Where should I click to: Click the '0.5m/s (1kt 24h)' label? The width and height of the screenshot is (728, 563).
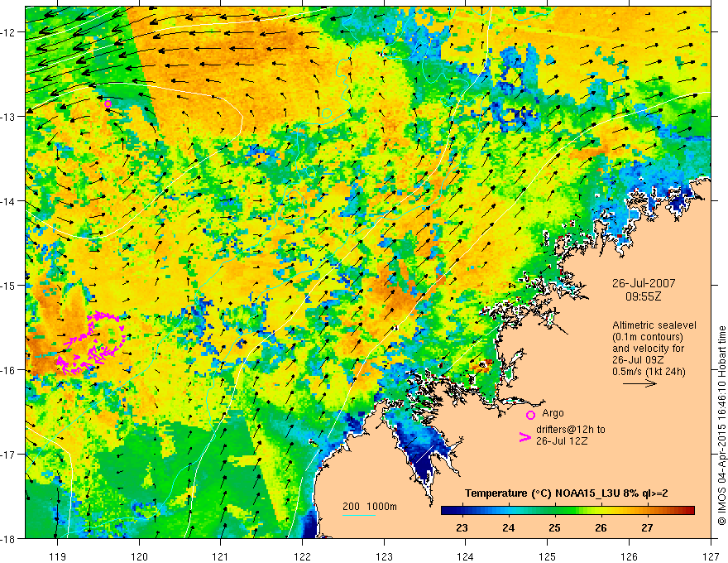(649, 372)
